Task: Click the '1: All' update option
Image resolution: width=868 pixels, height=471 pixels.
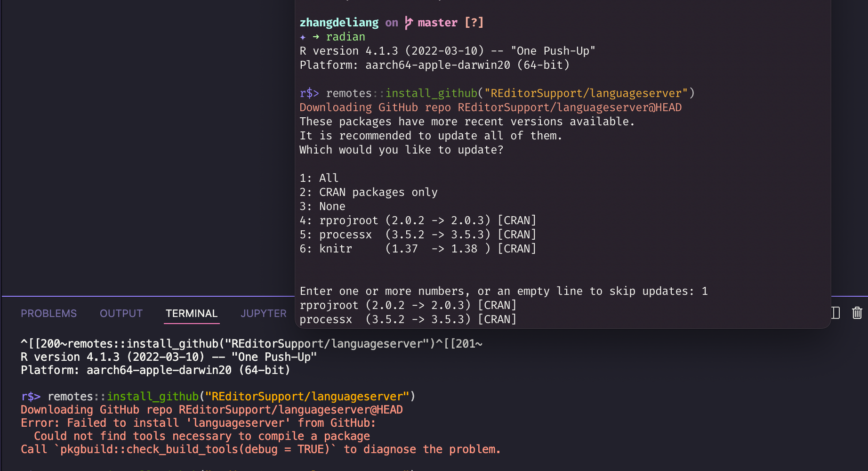Action: click(319, 178)
